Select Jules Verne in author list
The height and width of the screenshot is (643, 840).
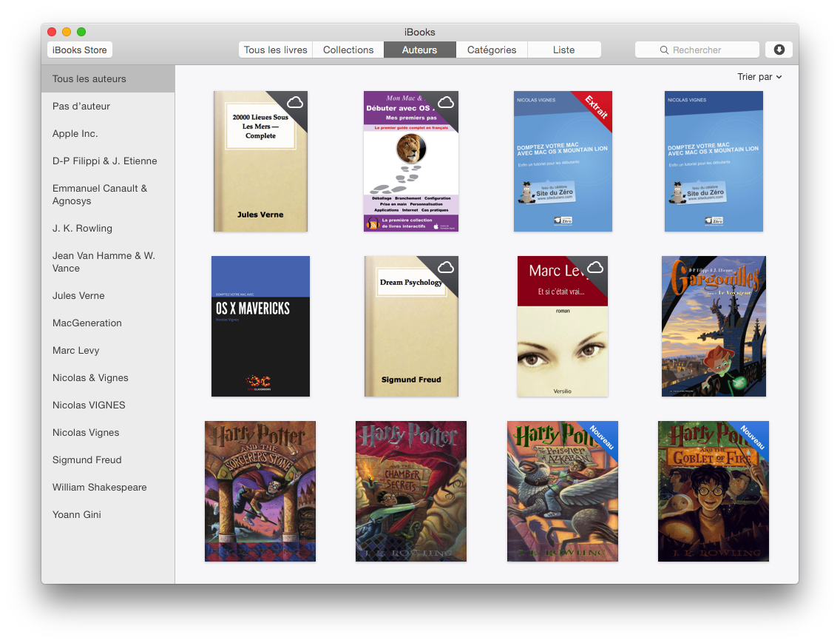108,295
